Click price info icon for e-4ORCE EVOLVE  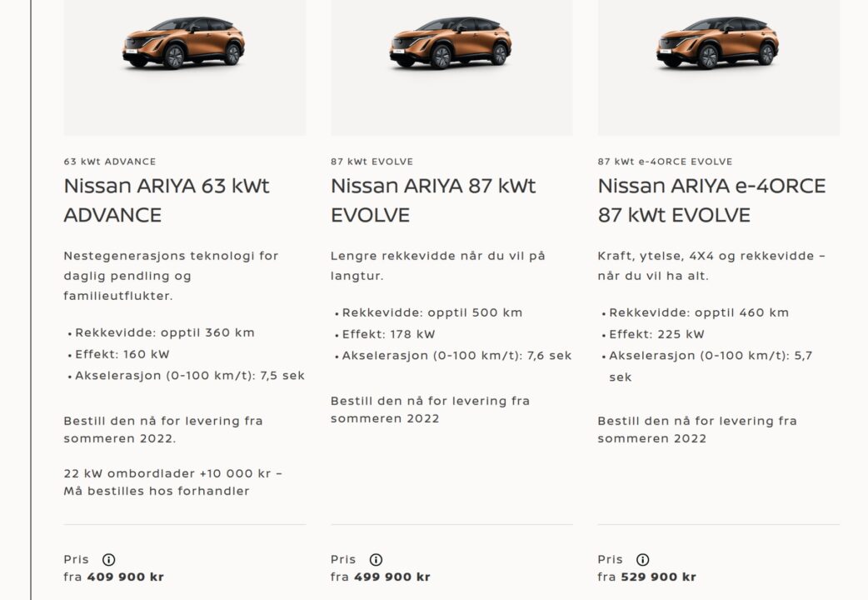pyautogui.click(x=642, y=560)
